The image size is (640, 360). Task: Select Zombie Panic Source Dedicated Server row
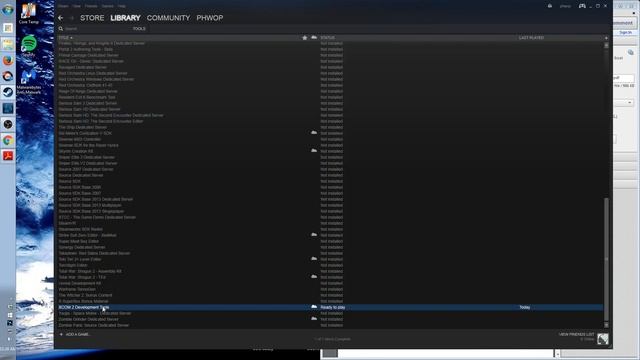pyautogui.click(x=330, y=325)
